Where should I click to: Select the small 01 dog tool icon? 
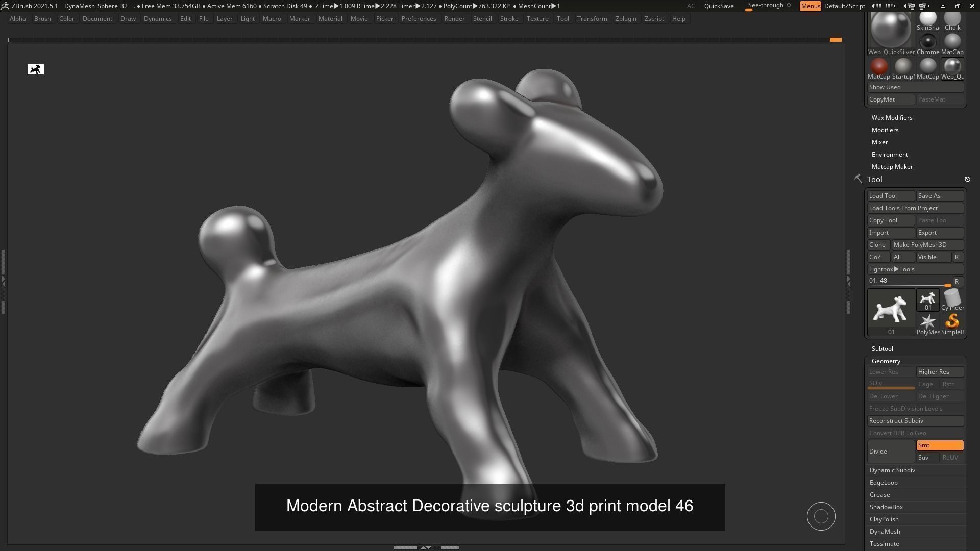click(927, 300)
